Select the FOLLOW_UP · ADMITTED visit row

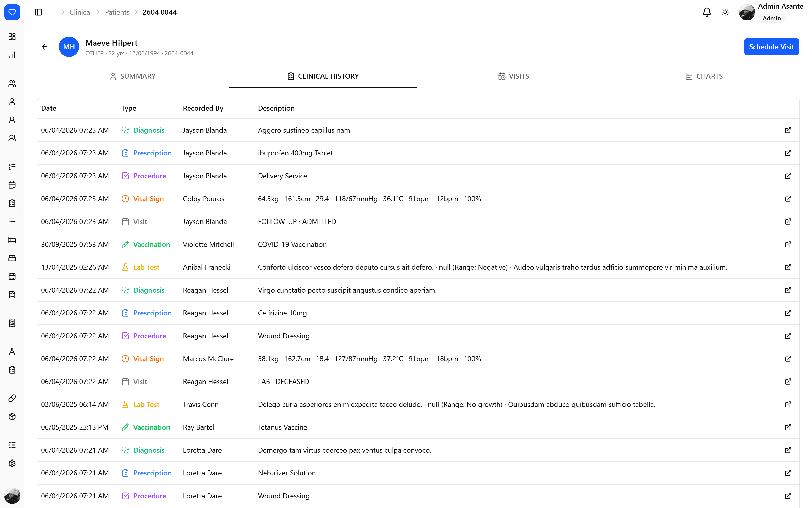[x=418, y=221]
